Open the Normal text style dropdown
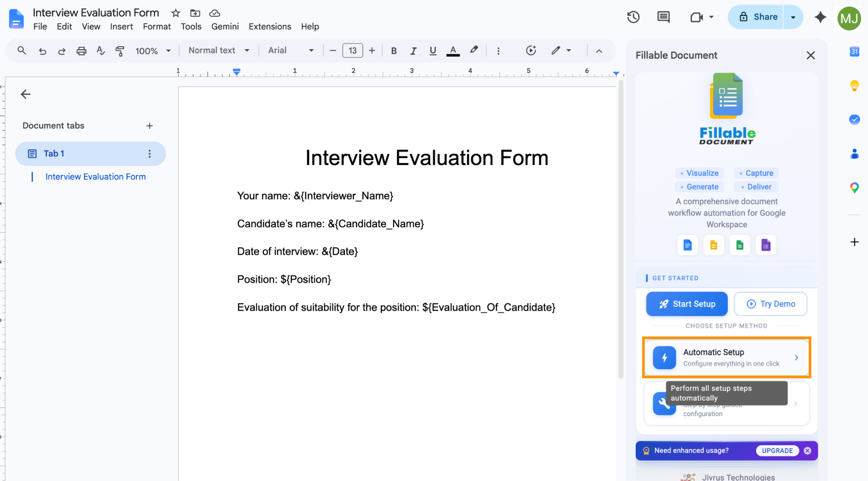 pyautogui.click(x=219, y=50)
